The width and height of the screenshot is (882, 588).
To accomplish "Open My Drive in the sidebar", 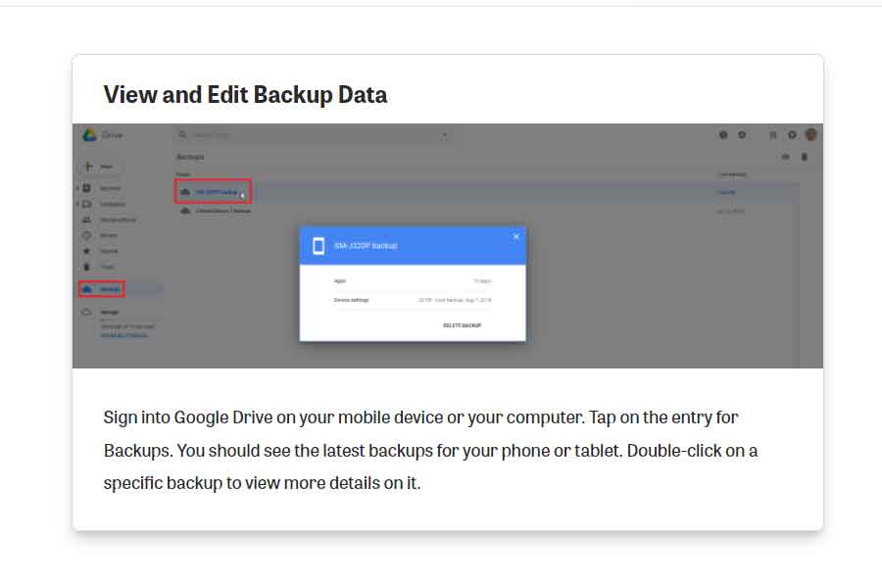I will click(109, 188).
